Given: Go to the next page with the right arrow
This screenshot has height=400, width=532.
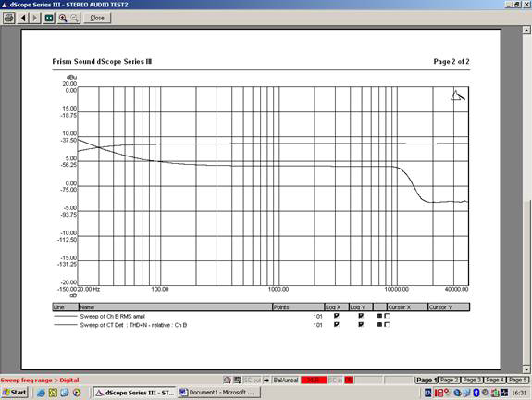Looking at the screenshot, I should point(35,18).
